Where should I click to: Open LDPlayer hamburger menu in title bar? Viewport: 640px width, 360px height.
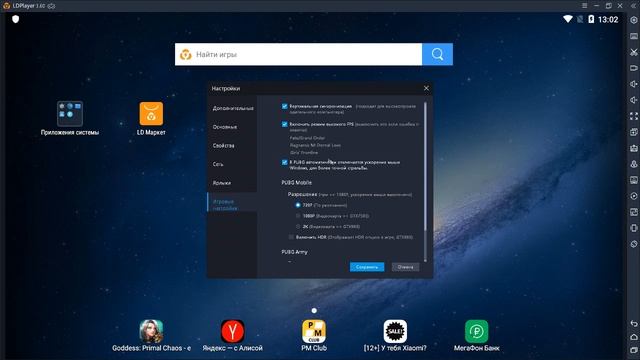(x=584, y=6)
